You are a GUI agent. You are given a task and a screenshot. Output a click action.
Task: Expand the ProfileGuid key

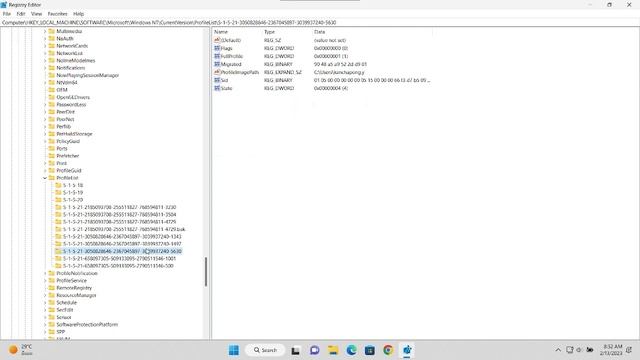click(x=45, y=171)
